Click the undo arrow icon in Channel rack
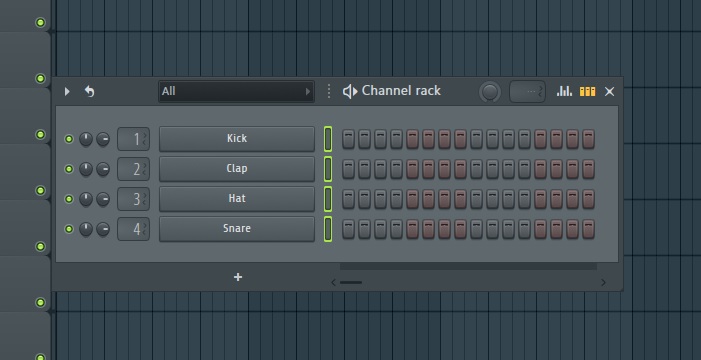 89,92
